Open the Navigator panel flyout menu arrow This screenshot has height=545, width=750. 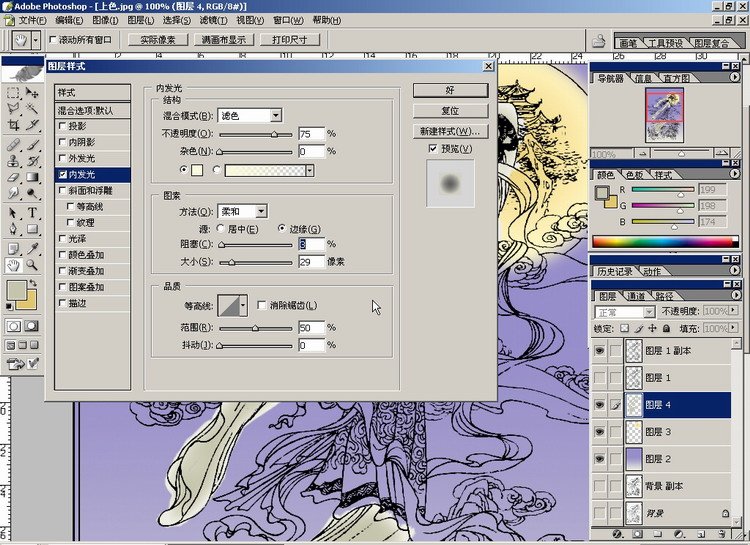(735, 77)
